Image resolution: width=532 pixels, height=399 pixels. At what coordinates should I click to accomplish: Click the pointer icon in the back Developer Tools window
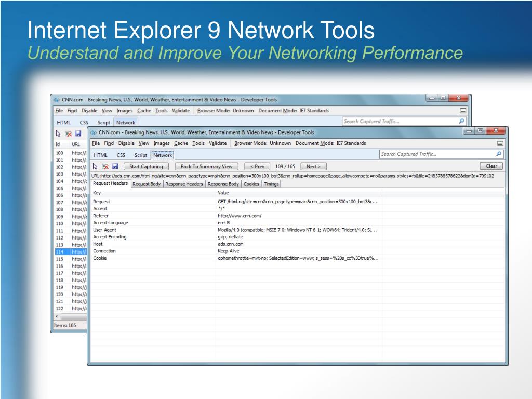coord(58,134)
